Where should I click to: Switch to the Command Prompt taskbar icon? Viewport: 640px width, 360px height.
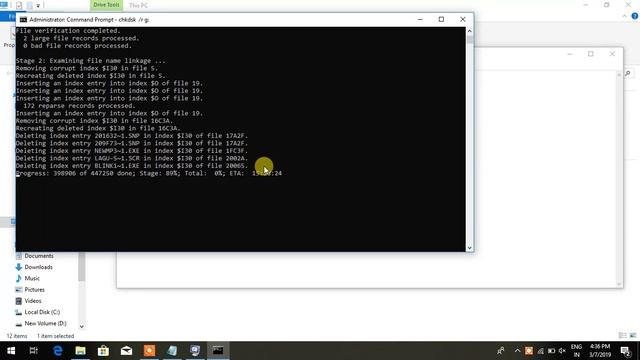[218, 351]
